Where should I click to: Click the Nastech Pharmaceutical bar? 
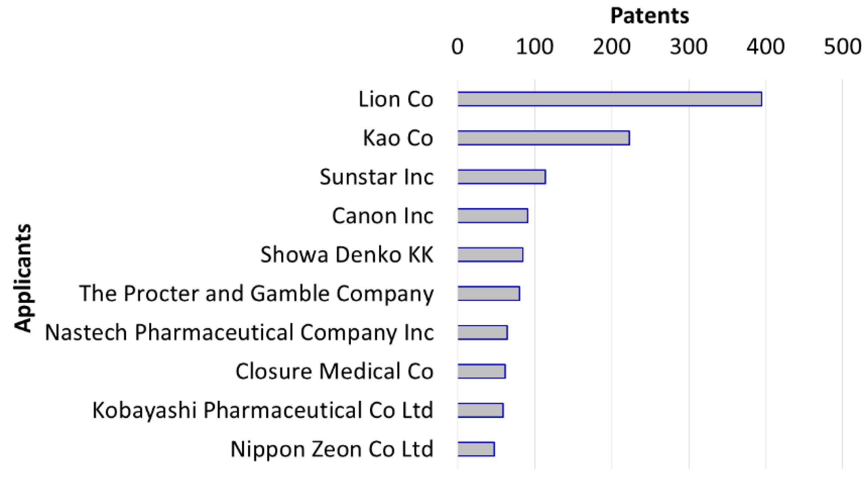tap(482, 332)
